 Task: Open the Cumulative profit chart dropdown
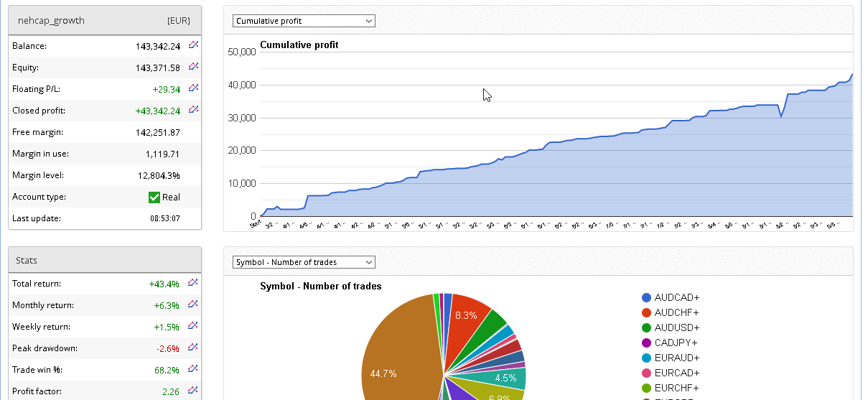pos(303,21)
